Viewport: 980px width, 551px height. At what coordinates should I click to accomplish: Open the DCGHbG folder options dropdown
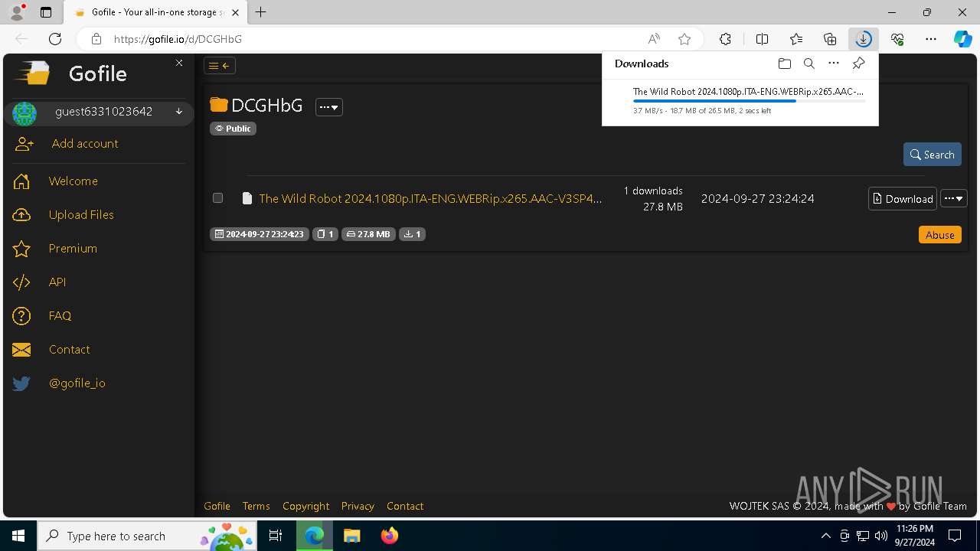click(329, 107)
